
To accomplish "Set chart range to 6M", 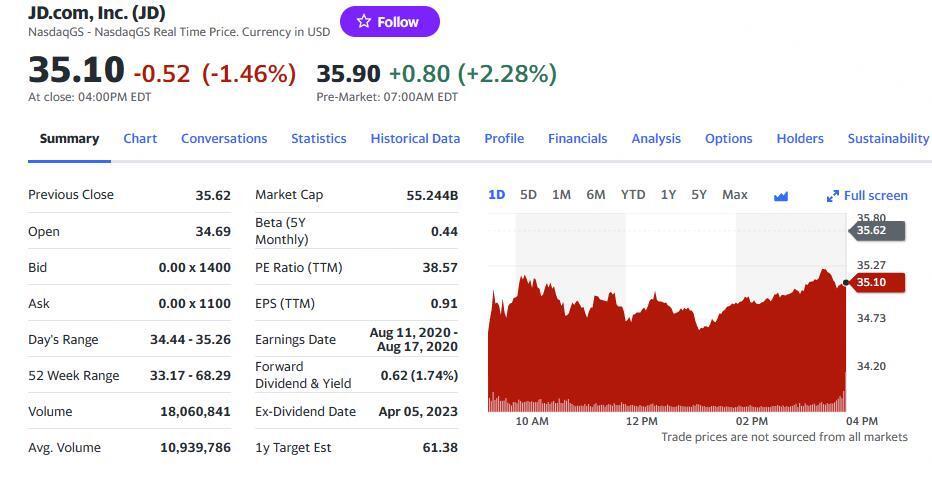I will [x=595, y=195].
